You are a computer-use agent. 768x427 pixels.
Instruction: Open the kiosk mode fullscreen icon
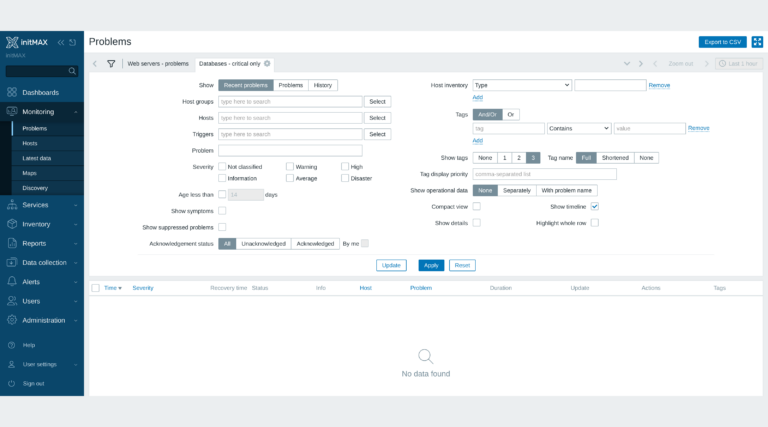[757, 42]
